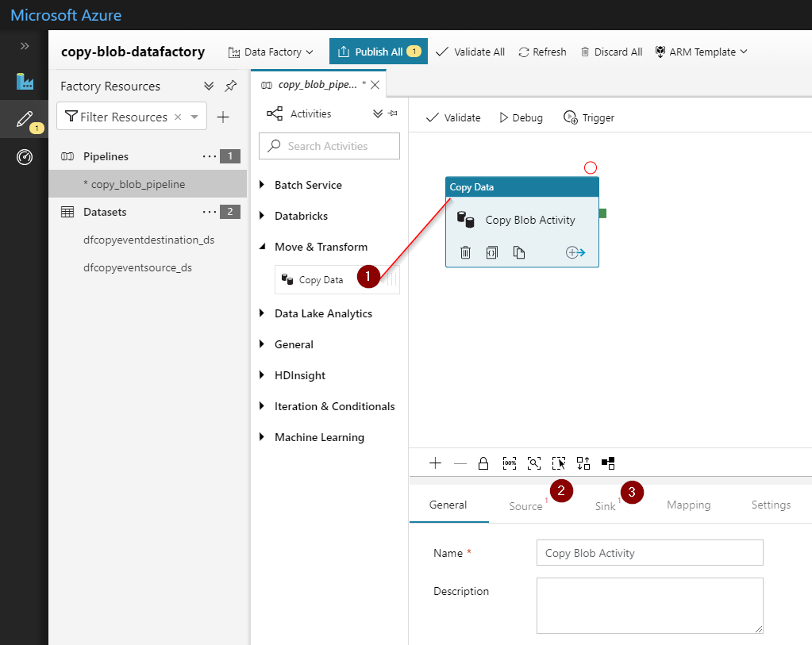Expand the left navigation sidebar chevrons

25,46
